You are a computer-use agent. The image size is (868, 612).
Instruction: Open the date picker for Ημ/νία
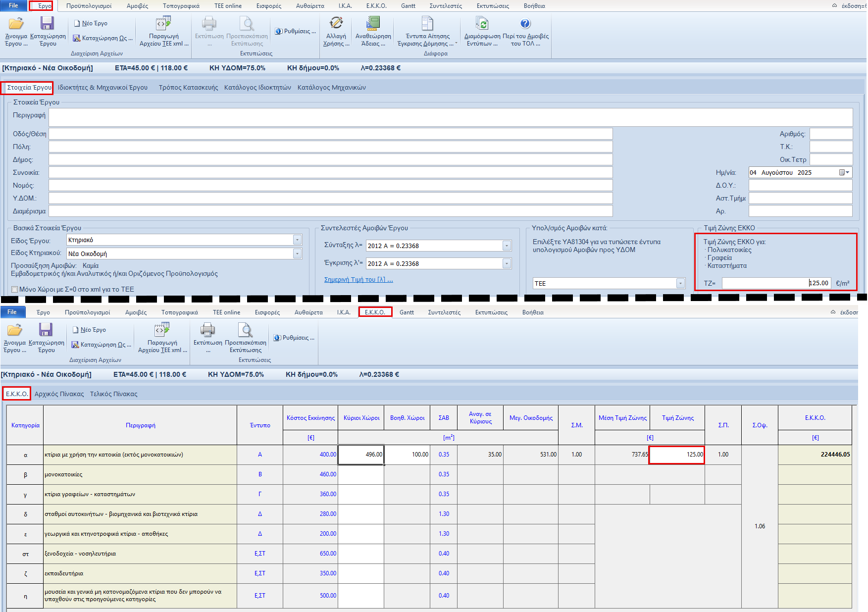coord(844,173)
